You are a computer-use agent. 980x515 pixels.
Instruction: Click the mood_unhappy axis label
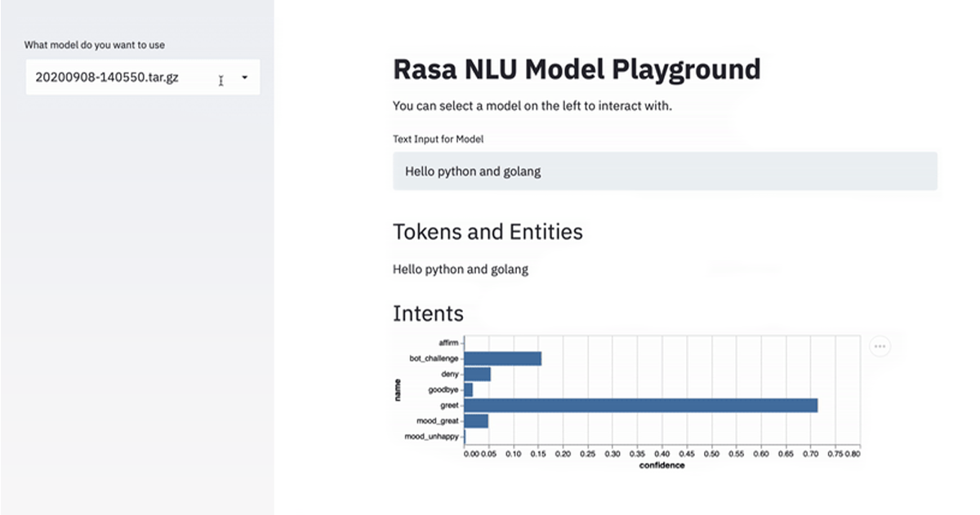pyautogui.click(x=432, y=437)
